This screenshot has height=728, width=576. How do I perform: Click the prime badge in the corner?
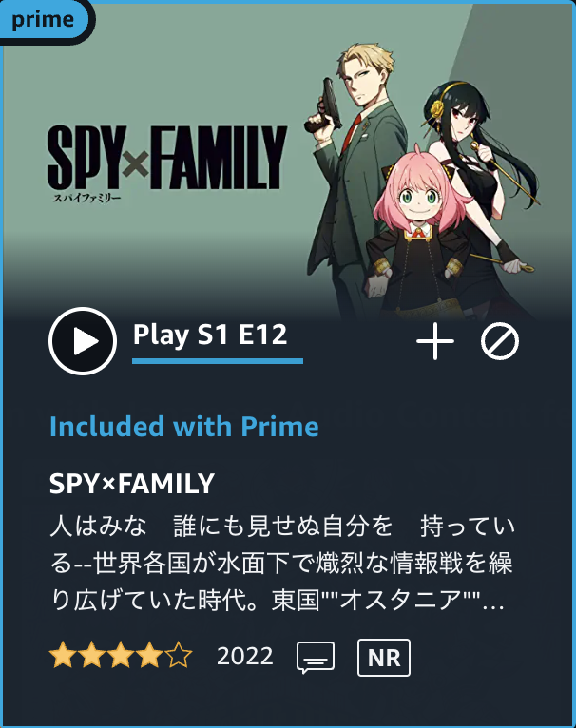tap(43, 20)
